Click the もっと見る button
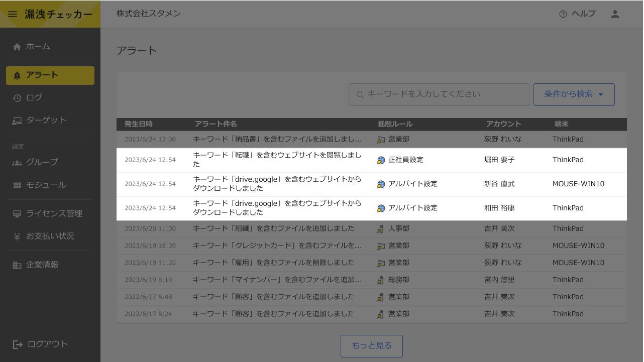 [371, 345]
